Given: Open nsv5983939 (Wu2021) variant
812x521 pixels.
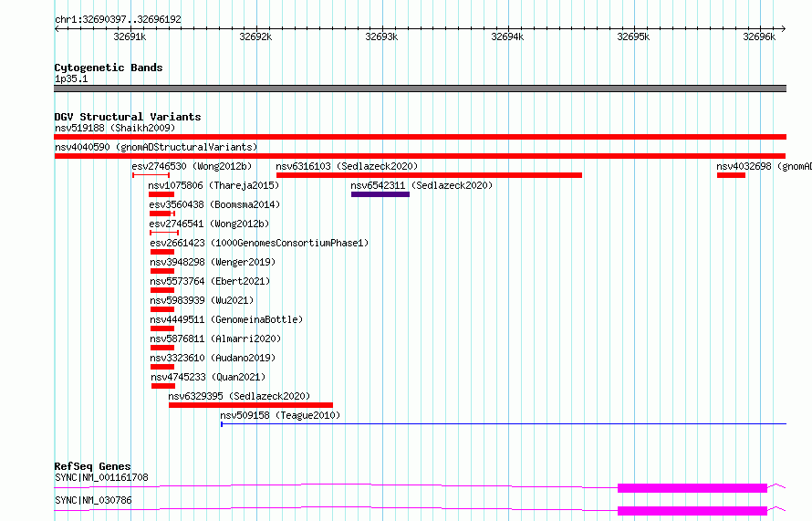Looking at the screenshot, I should (202, 300).
